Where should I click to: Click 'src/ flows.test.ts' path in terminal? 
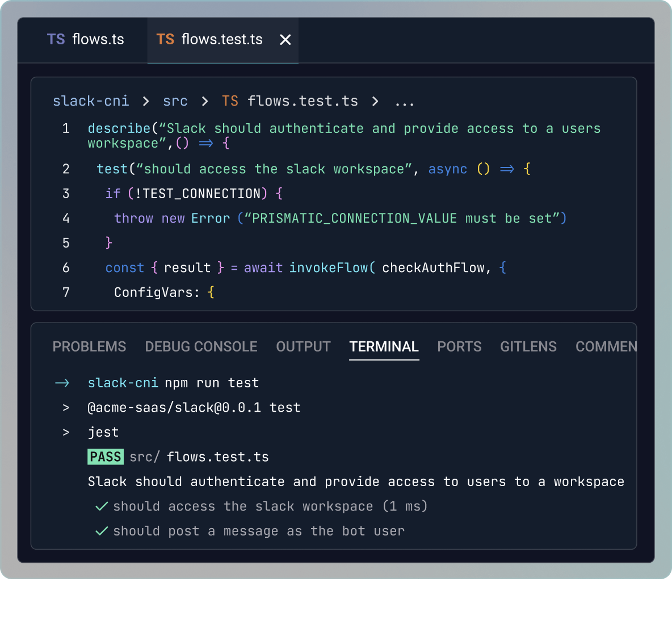(x=199, y=457)
